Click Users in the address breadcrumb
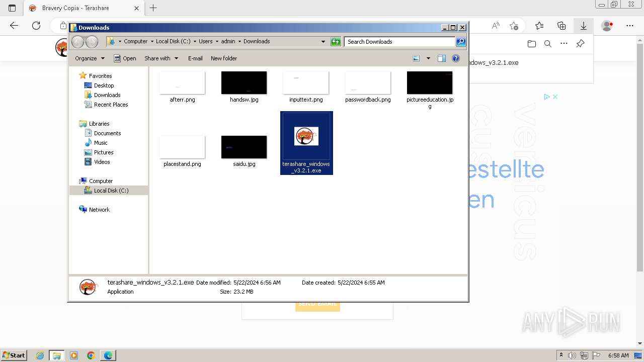The width and height of the screenshot is (644, 362). (x=205, y=42)
